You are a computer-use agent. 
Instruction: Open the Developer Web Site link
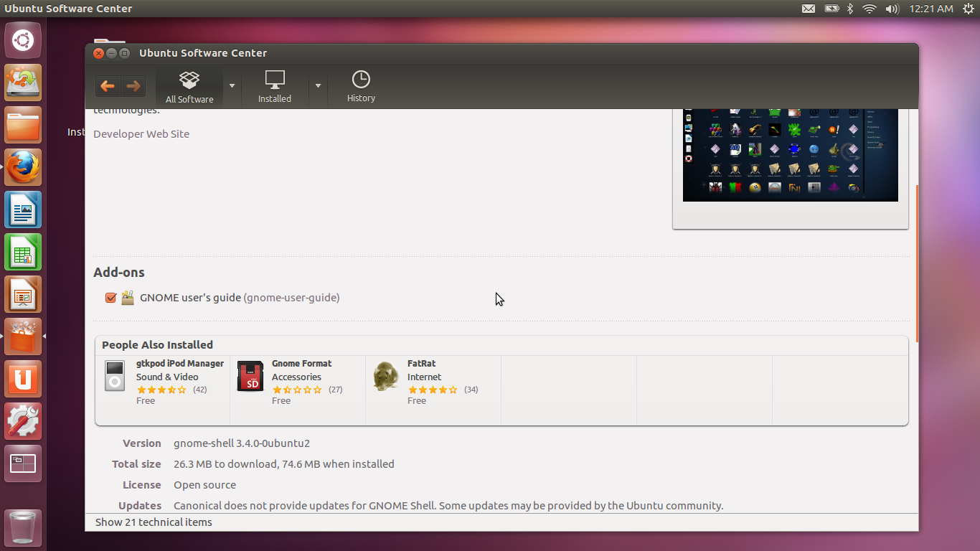pos(141,134)
